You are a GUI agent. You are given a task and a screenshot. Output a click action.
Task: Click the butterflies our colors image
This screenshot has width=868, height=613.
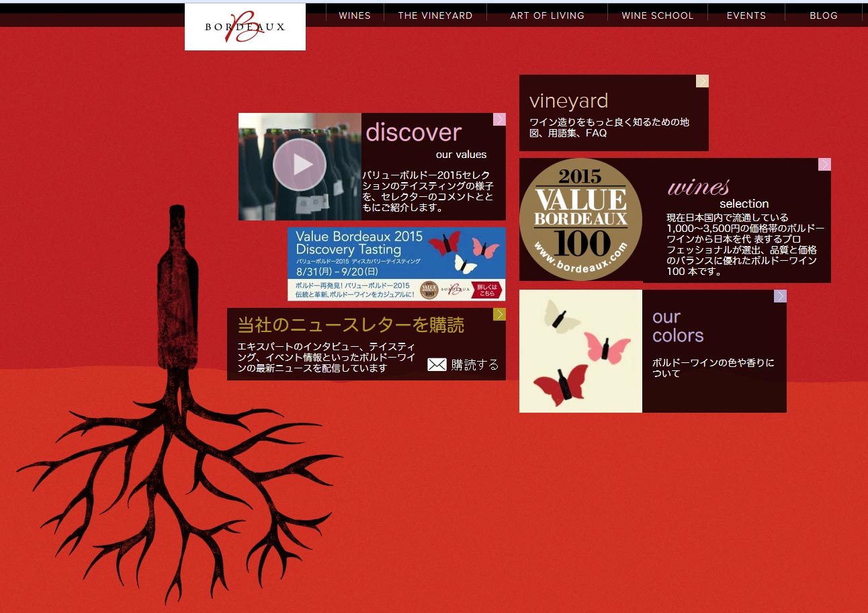pyautogui.click(x=580, y=351)
